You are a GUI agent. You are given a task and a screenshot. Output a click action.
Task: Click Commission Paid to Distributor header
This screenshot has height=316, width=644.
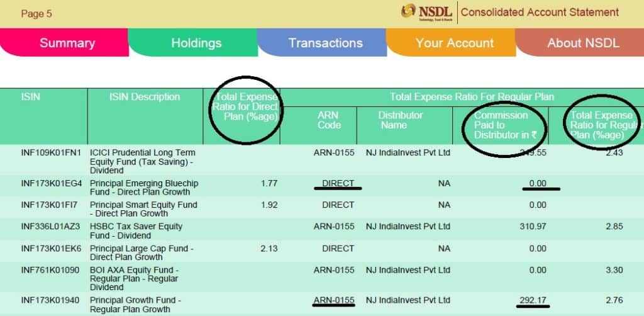point(505,125)
